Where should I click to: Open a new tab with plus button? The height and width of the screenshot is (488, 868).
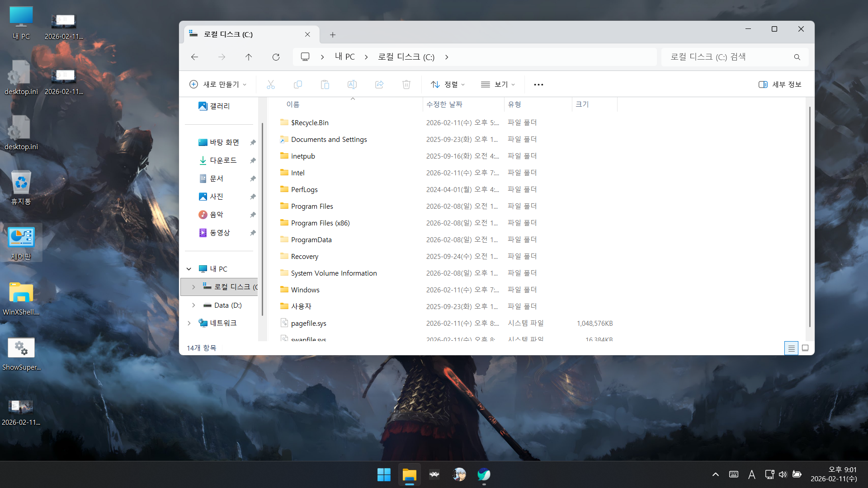point(333,35)
